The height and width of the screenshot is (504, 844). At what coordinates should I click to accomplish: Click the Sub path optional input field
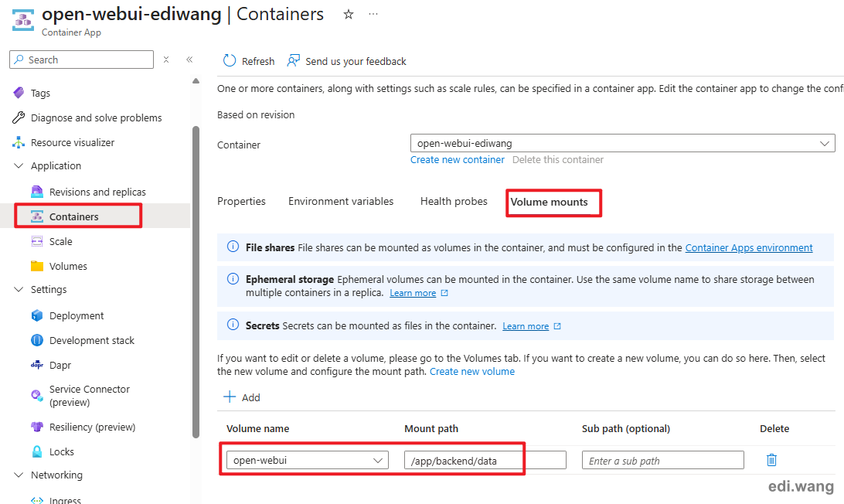pyautogui.click(x=662, y=461)
